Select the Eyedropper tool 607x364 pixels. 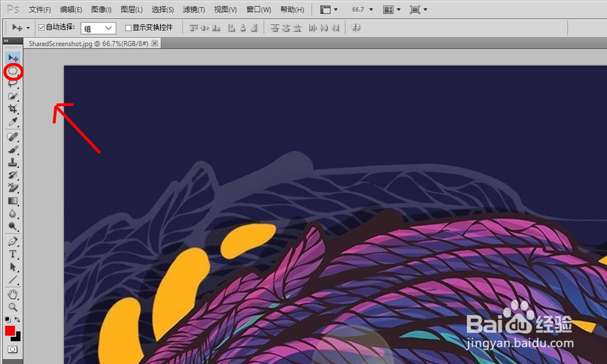[x=13, y=122]
